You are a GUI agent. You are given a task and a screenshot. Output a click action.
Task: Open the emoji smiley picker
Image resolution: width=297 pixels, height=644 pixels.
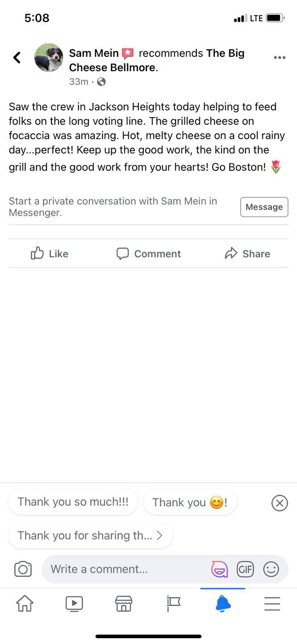coord(271,569)
